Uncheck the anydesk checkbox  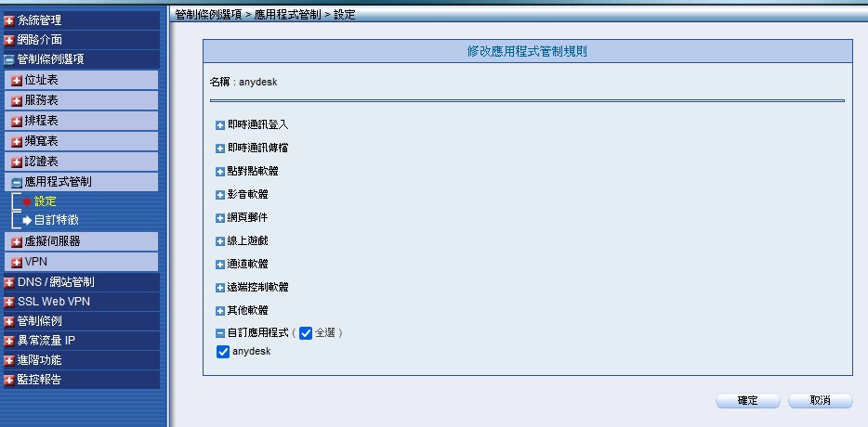pos(222,352)
